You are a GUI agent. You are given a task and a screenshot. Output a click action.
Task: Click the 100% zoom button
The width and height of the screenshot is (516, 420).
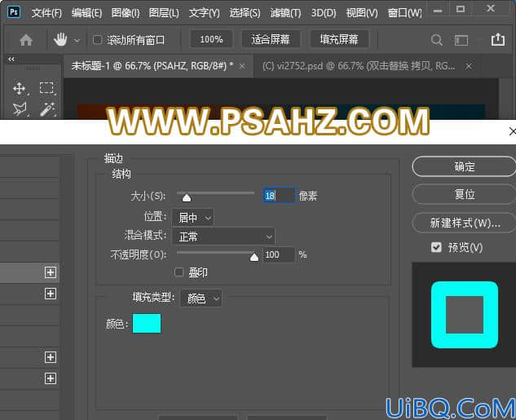tap(211, 39)
